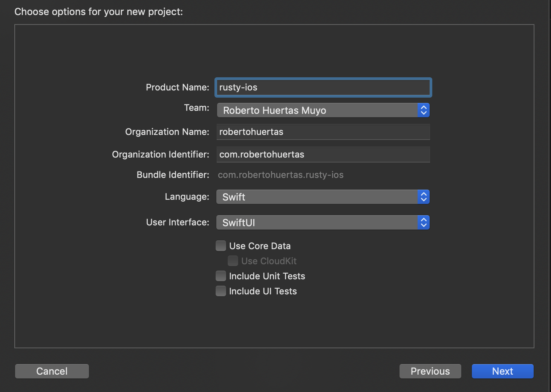This screenshot has height=392, width=551.
Task: Click the Cancel button
Action: pyautogui.click(x=52, y=371)
